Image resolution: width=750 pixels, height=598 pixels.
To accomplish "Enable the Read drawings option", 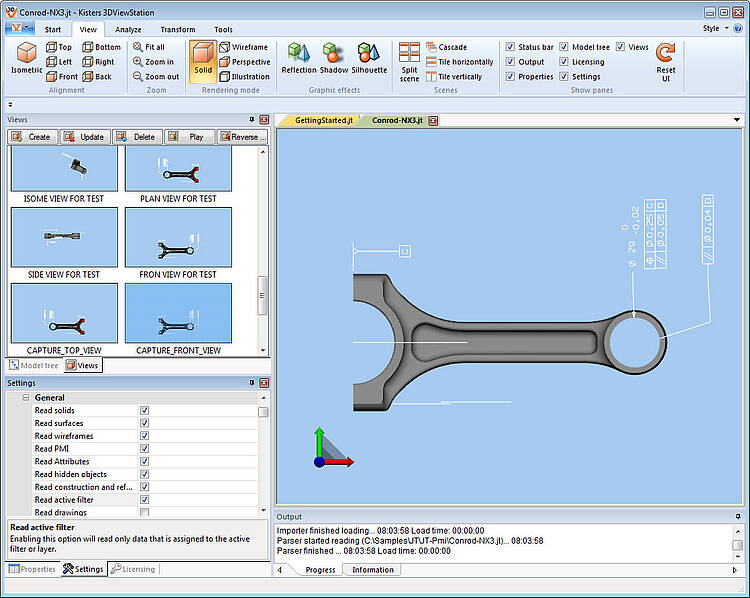I will tap(144, 512).
